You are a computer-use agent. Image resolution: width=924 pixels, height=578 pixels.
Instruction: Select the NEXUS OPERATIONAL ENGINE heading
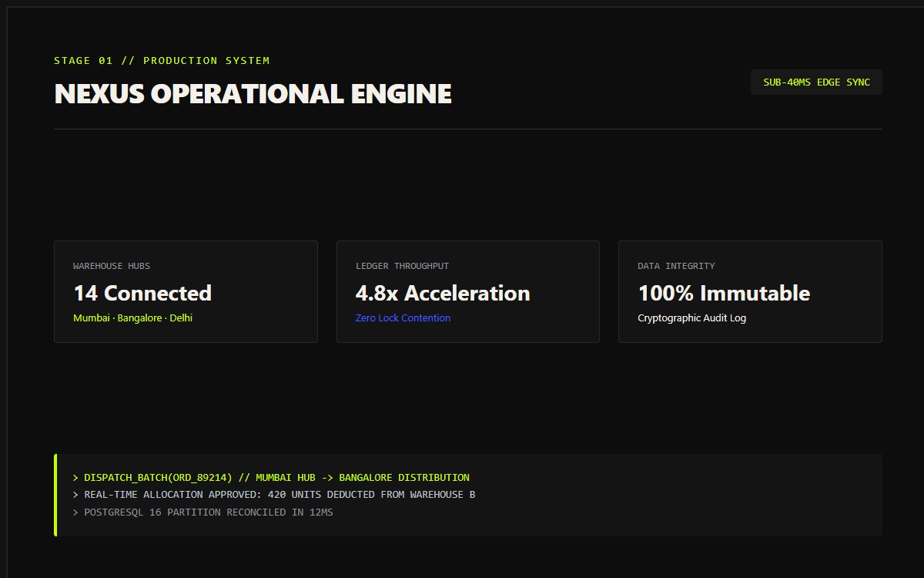[x=253, y=94]
